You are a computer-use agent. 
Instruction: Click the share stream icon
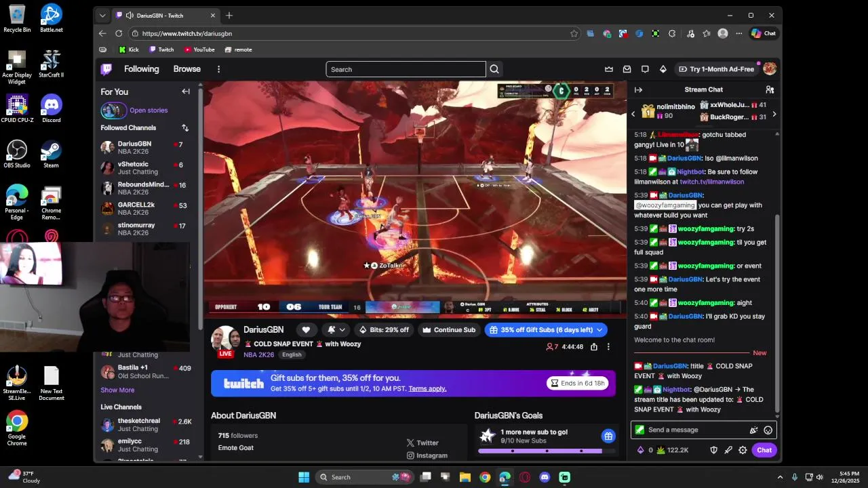pos(594,346)
